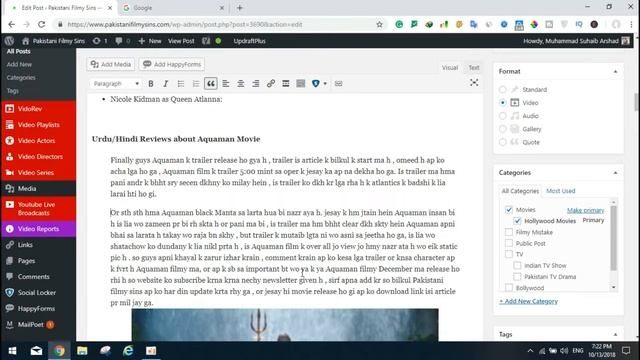Check the Public Post category
The width and height of the screenshot is (640, 360).
coord(509,243)
